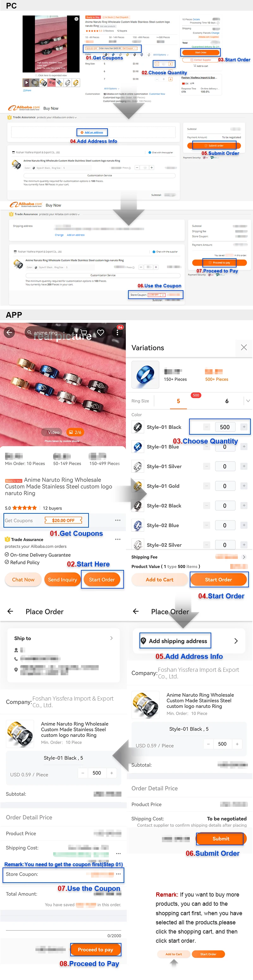
Task: Tap the back arrow on the product photo
Action: (x=9, y=332)
